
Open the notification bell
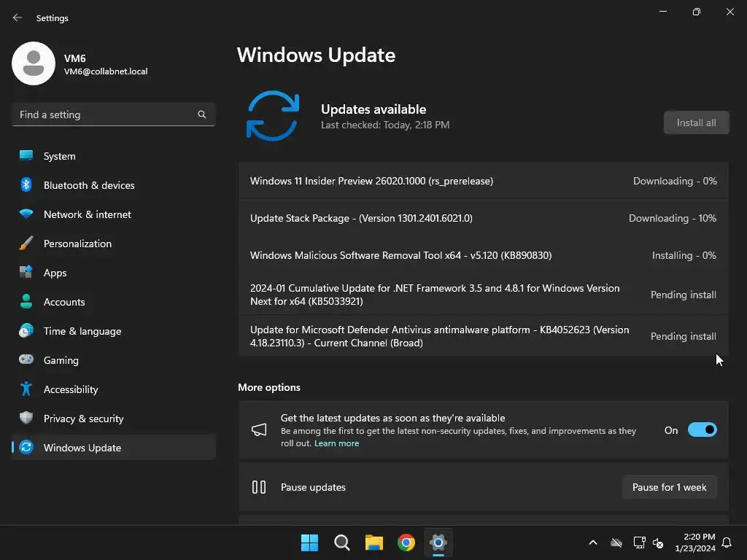pos(727,542)
